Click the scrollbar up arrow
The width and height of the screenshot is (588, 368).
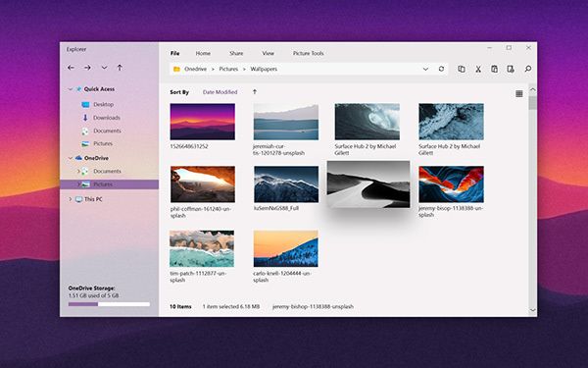(x=532, y=89)
